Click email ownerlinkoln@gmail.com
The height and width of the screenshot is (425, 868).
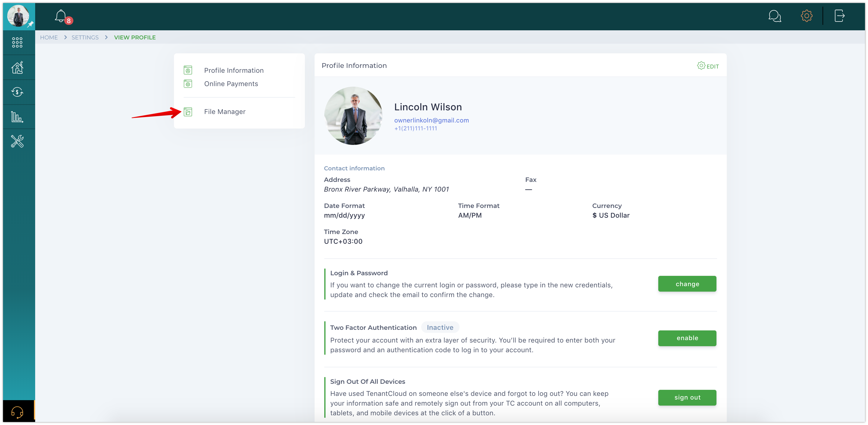click(431, 120)
